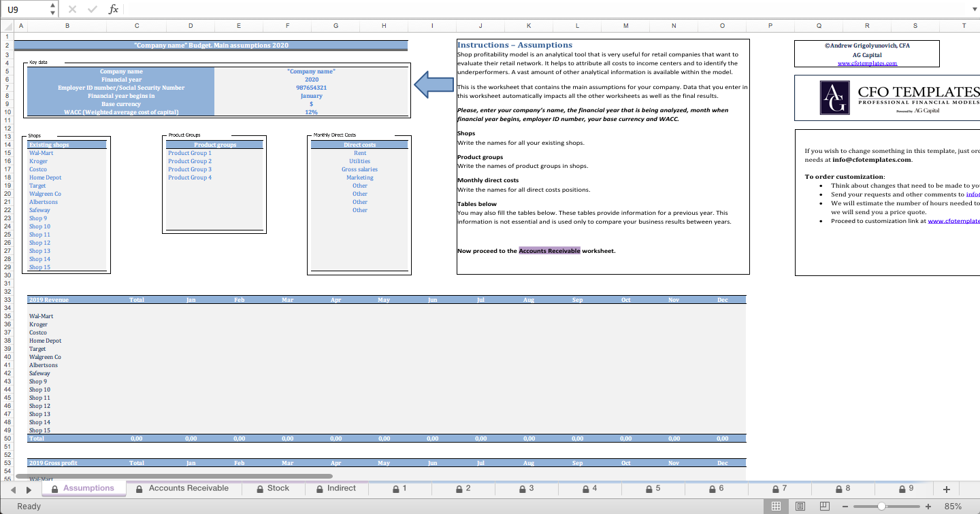Click the Marketing direct cost cell

[360, 177]
